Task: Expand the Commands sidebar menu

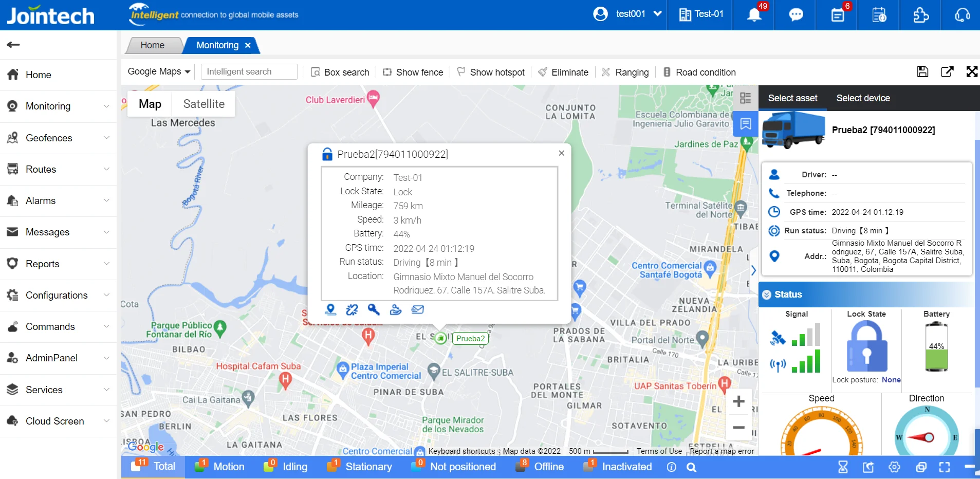Action: coord(59,326)
